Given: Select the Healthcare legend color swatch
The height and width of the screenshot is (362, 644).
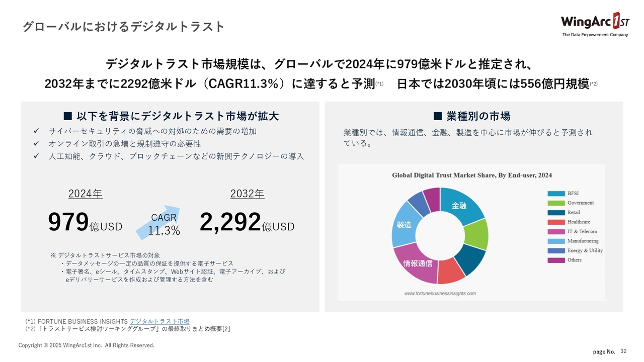Looking at the screenshot, I should click(555, 222).
